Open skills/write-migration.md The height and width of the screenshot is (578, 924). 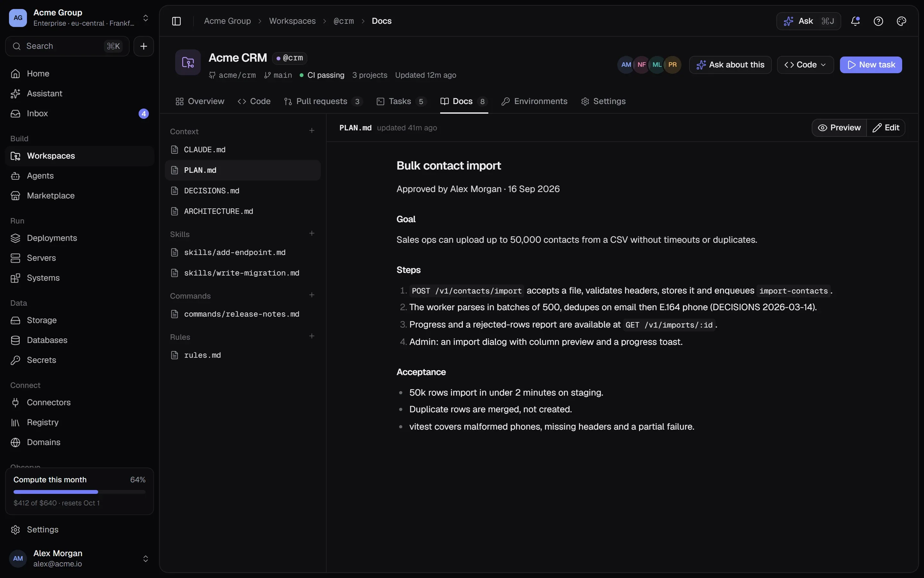click(243, 273)
